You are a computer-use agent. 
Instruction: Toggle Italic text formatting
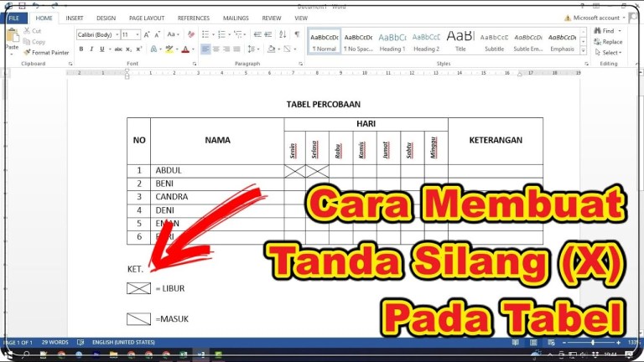[91, 49]
